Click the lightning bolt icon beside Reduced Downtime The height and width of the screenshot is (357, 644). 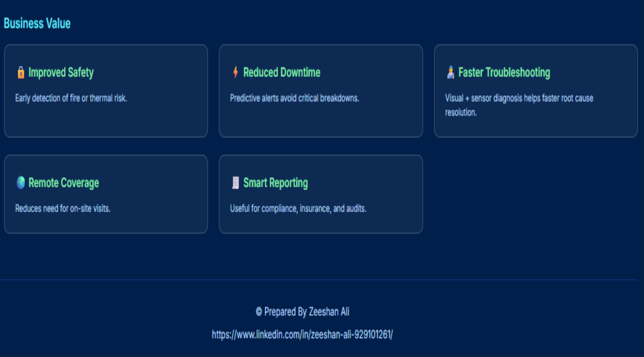coord(235,72)
